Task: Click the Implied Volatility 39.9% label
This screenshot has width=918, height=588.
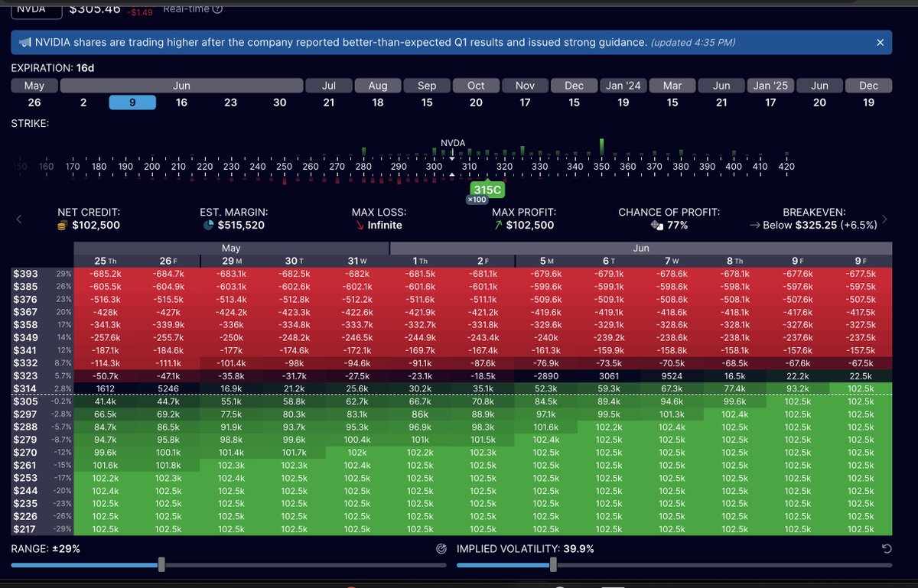Action: coord(525,549)
